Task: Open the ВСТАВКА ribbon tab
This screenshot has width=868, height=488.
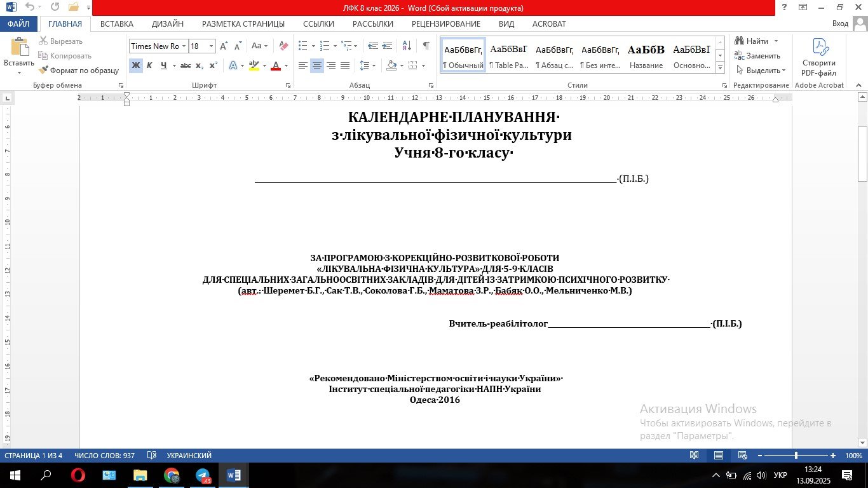Action: [x=117, y=24]
